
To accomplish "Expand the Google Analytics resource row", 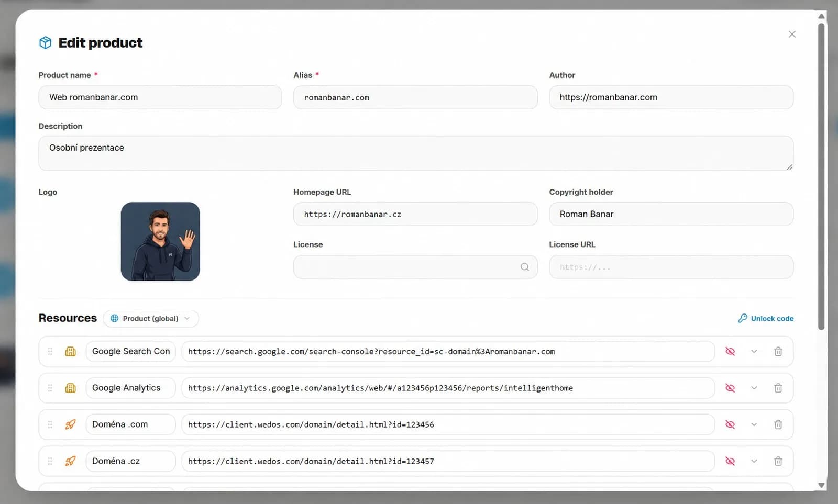I will [x=754, y=388].
